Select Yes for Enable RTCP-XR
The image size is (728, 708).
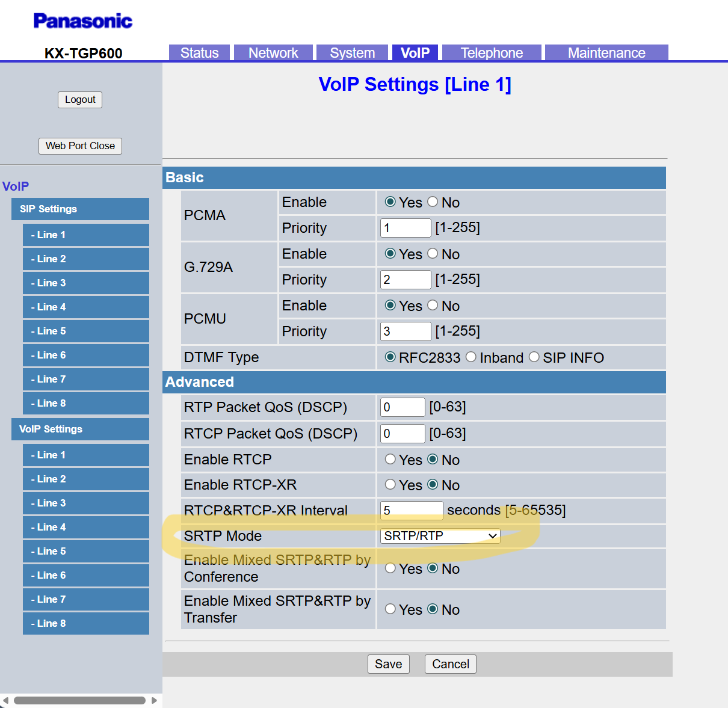pyautogui.click(x=390, y=485)
